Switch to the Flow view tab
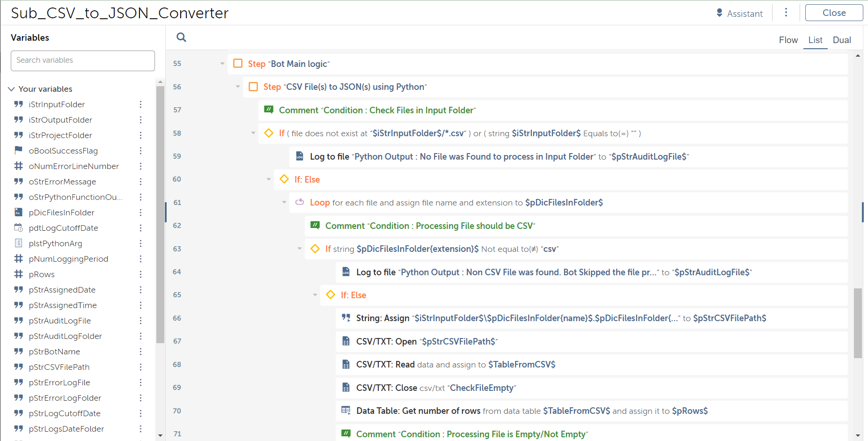This screenshot has width=868, height=441. (788, 40)
